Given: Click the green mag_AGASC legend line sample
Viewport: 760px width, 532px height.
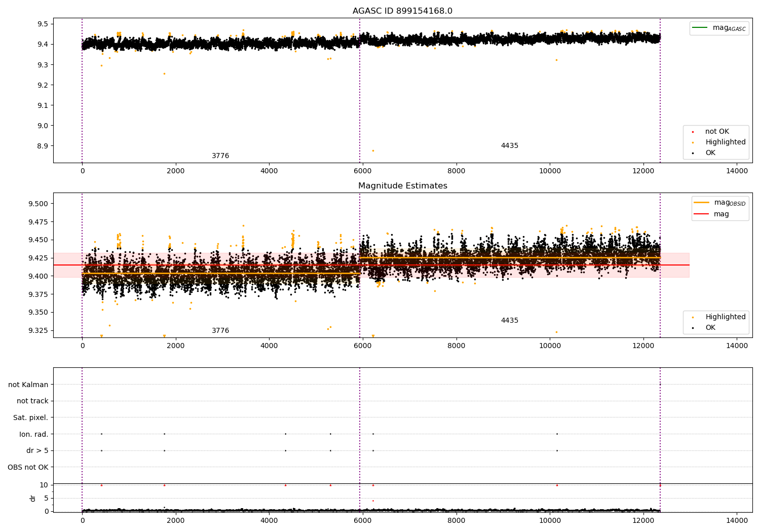Looking at the screenshot, I should point(700,28).
